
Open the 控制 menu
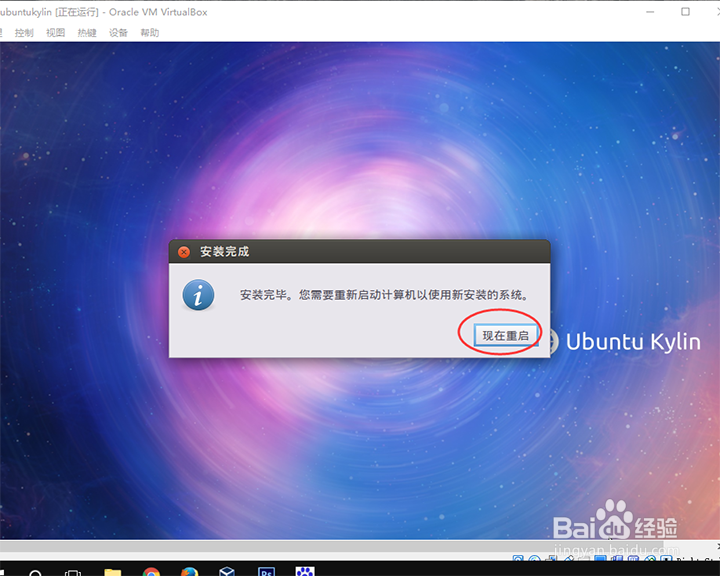pos(24,33)
